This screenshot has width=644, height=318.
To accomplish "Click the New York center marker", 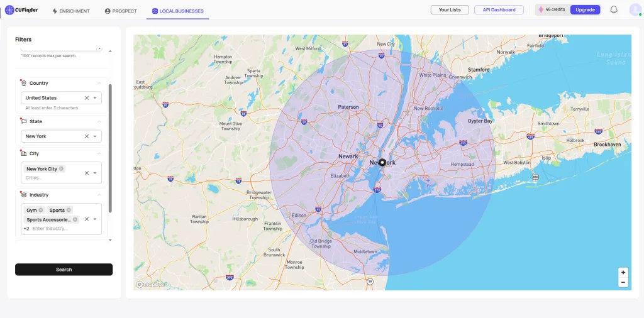I will pyautogui.click(x=382, y=163).
